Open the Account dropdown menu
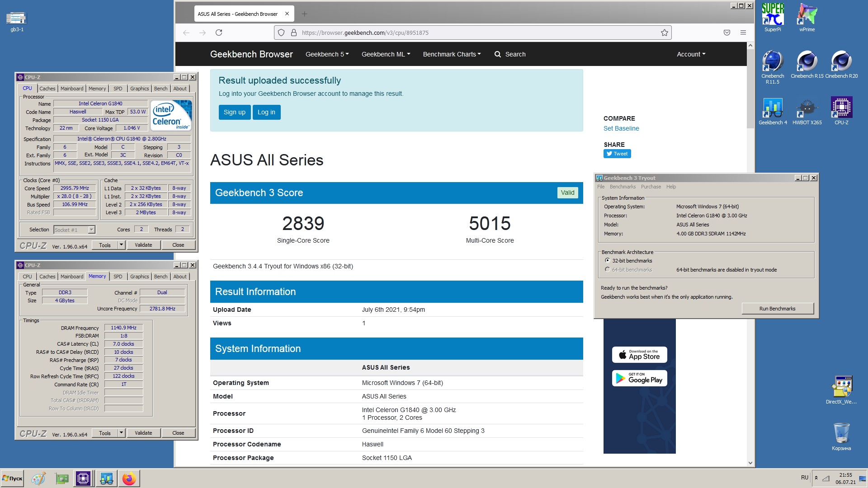This screenshot has width=868, height=488. [691, 54]
